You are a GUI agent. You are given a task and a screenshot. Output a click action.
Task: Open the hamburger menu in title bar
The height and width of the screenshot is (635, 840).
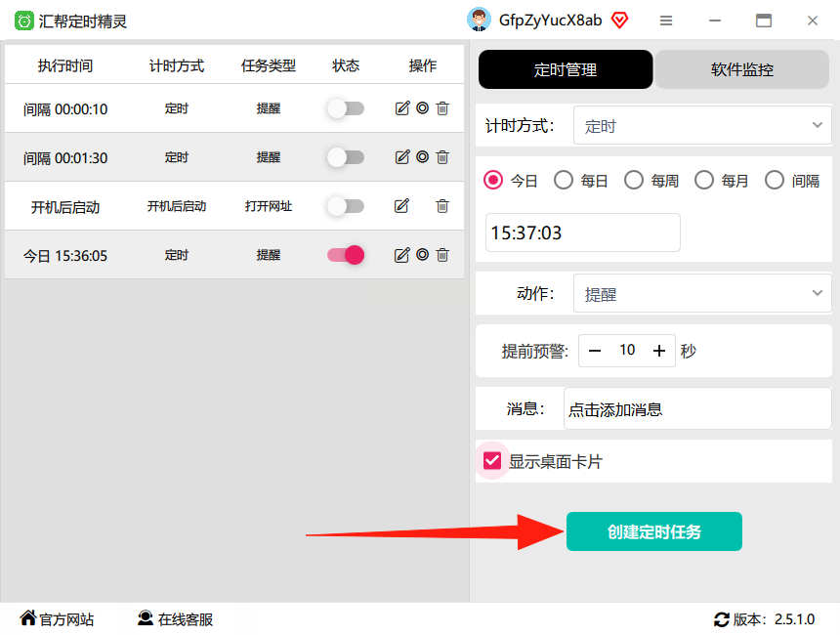pyautogui.click(x=666, y=21)
